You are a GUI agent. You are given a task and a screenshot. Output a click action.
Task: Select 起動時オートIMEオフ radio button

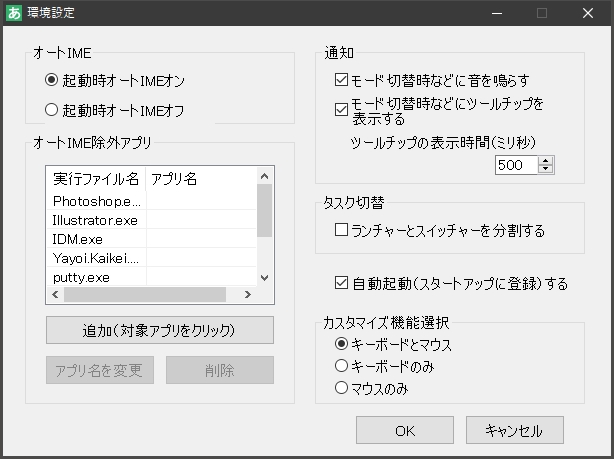[x=52, y=108]
